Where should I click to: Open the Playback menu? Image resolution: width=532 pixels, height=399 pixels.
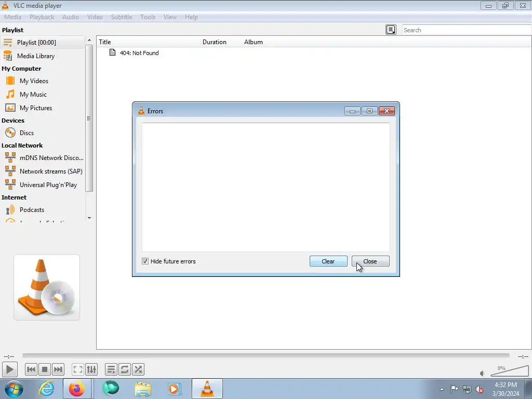[x=42, y=17]
